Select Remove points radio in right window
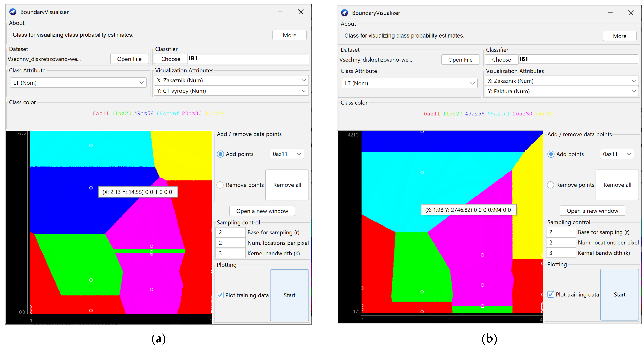 tap(551, 185)
